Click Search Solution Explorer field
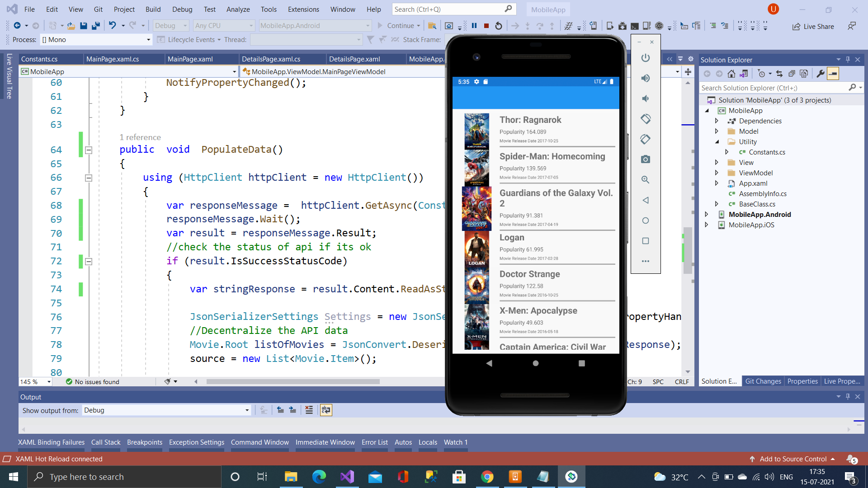 point(774,88)
